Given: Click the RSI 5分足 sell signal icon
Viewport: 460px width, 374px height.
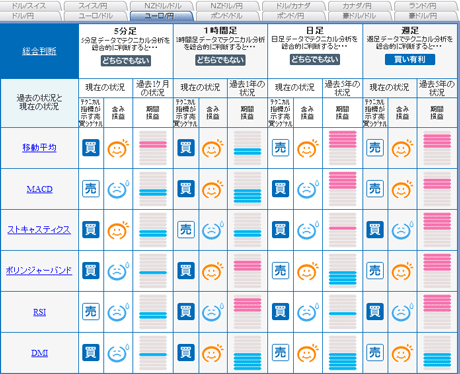Looking at the screenshot, I should pyautogui.click(x=91, y=312).
